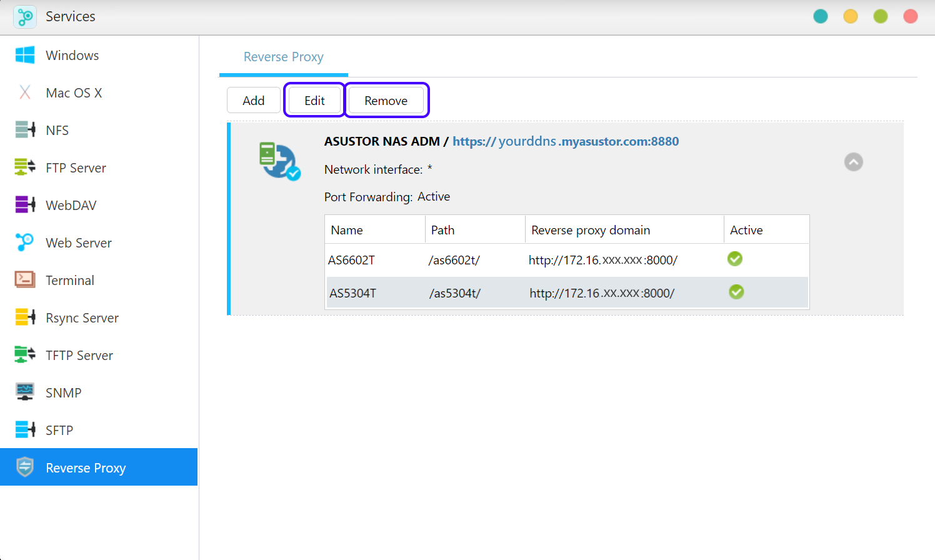Switch to the Reverse Proxy tab
Screen dimensions: 935x560
point(284,57)
